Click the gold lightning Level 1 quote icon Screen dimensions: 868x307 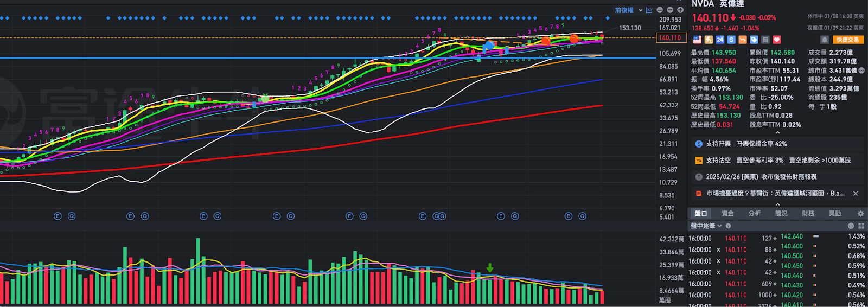click(709, 40)
